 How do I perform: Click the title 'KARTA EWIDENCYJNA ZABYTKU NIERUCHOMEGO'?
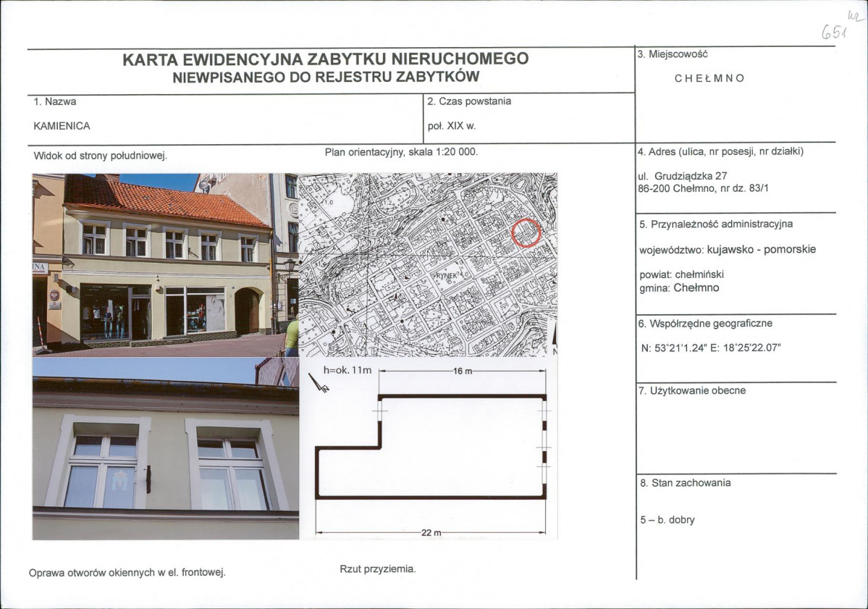click(x=326, y=59)
